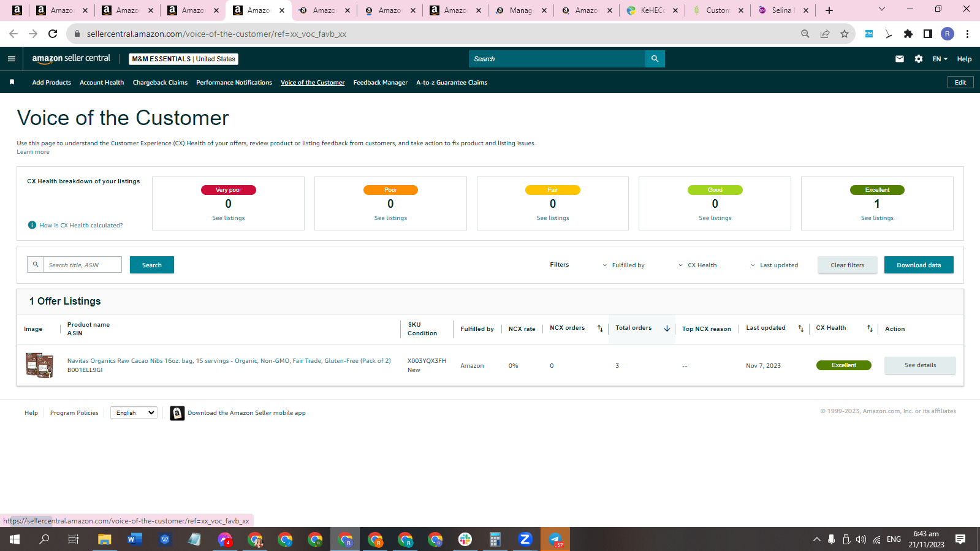Click the bookmark icon in navigation bar
The image size is (980, 551).
click(12, 82)
